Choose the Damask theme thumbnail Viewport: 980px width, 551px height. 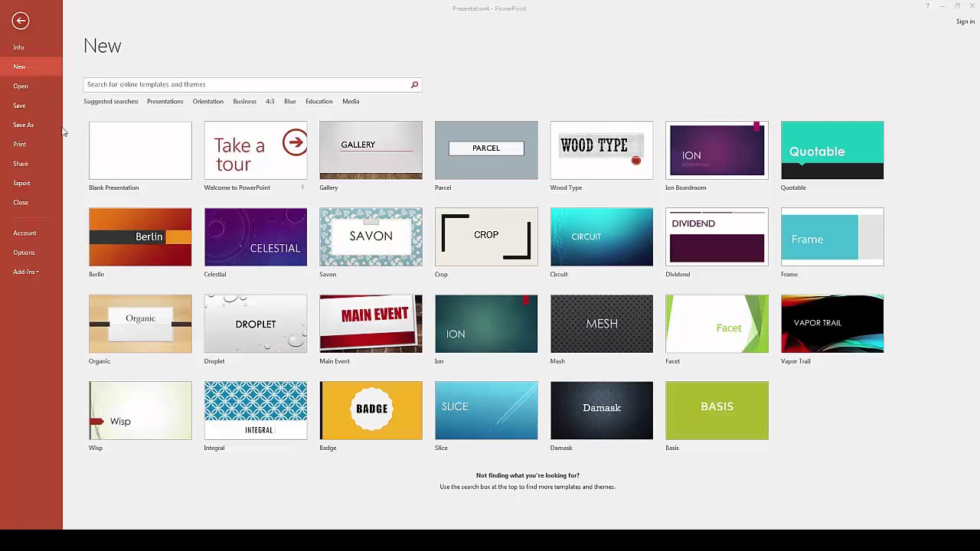pos(602,411)
